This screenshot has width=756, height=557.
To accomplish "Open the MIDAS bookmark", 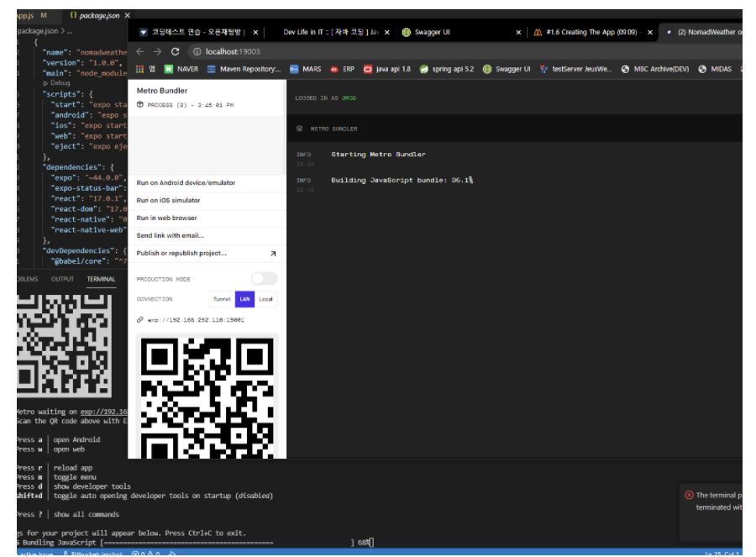I will (x=715, y=69).
